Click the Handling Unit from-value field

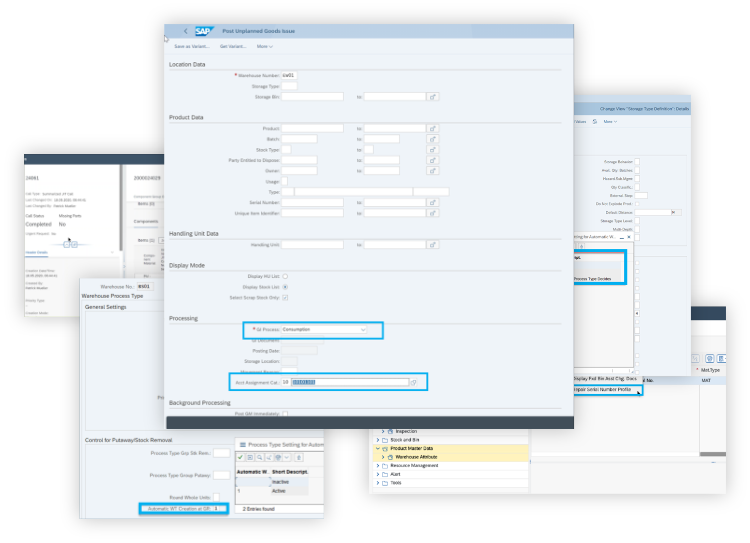312,244
